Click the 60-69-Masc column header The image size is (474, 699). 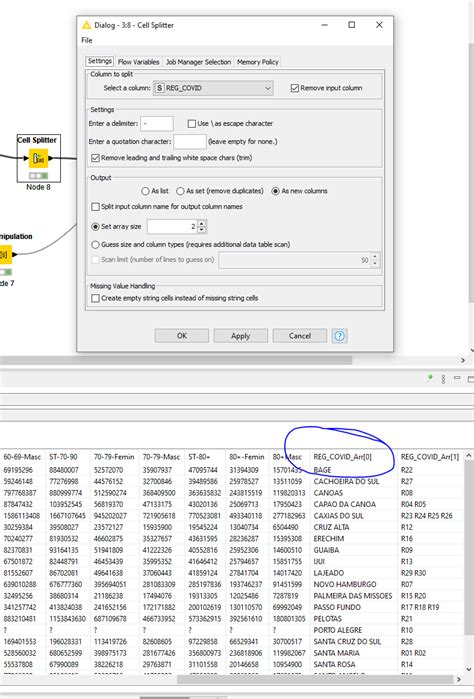click(x=22, y=457)
